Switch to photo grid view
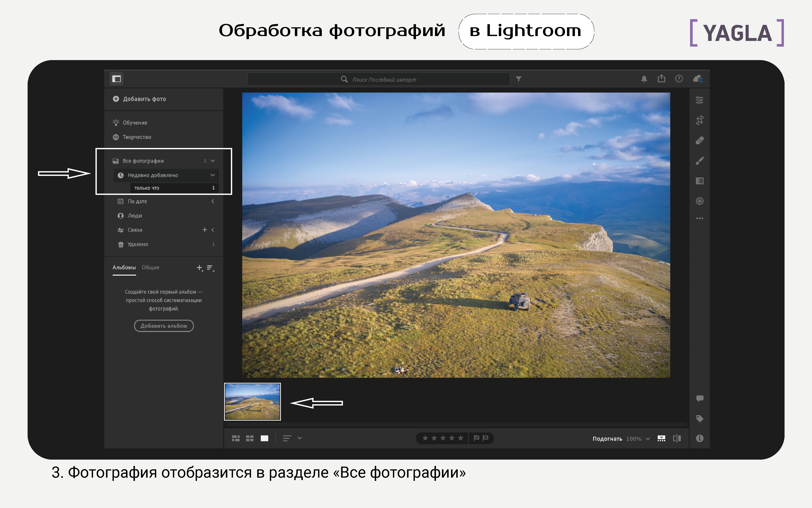This screenshot has width=812, height=508. tap(236, 438)
